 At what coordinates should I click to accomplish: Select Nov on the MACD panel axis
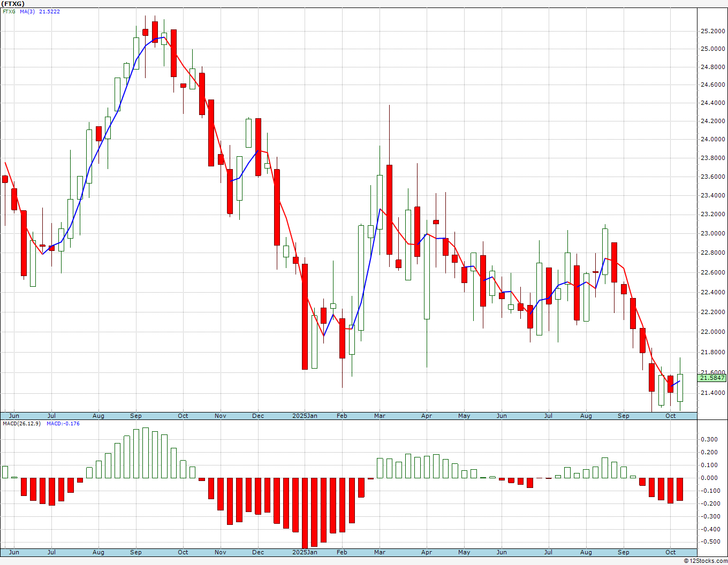coord(221,552)
